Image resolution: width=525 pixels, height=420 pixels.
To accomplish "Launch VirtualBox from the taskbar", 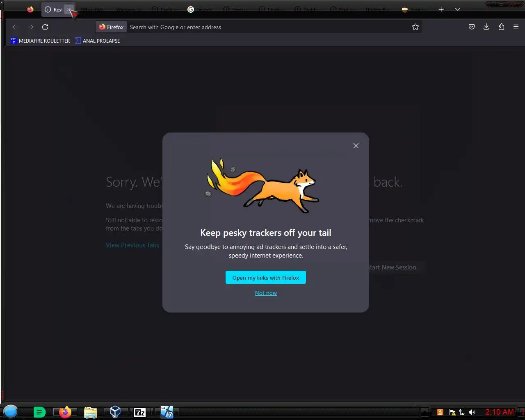I will [115, 412].
